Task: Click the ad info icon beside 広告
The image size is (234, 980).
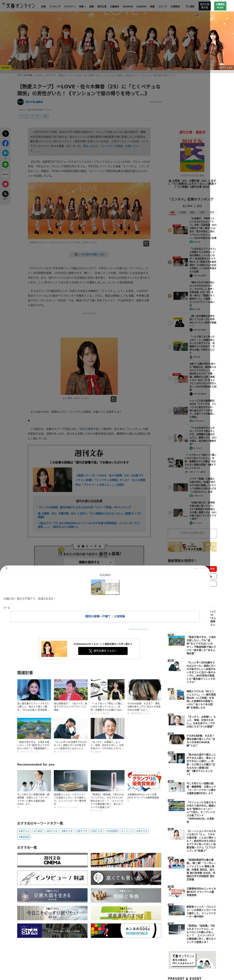Action: coord(9,608)
